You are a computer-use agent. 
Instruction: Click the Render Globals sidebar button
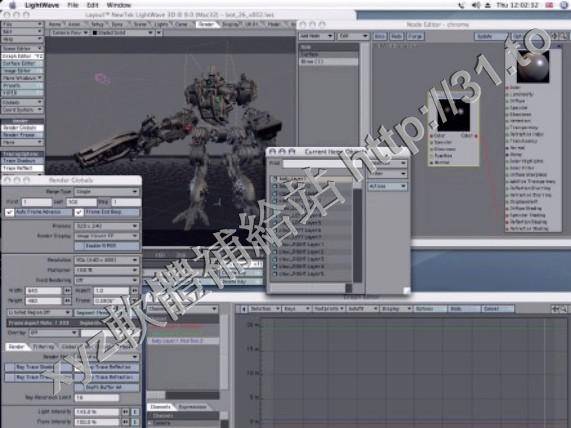tap(22, 128)
